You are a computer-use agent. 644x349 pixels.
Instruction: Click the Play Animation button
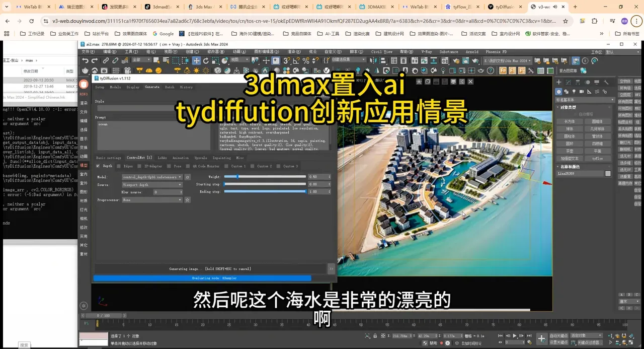point(514,336)
